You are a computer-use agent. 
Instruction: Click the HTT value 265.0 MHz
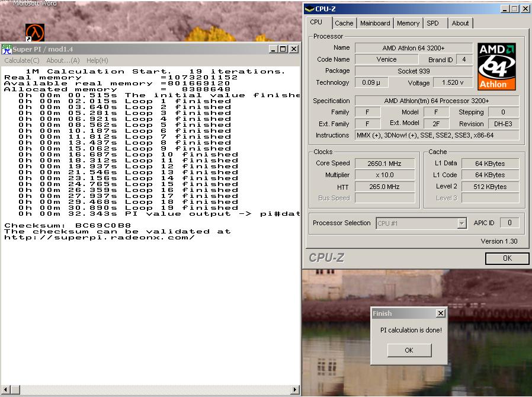coord(384,187)
